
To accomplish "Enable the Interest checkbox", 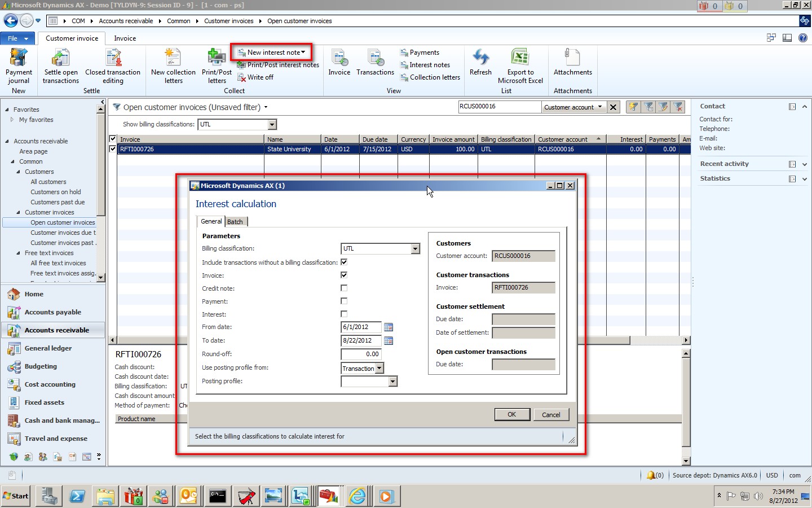I will tap(344, 314).
